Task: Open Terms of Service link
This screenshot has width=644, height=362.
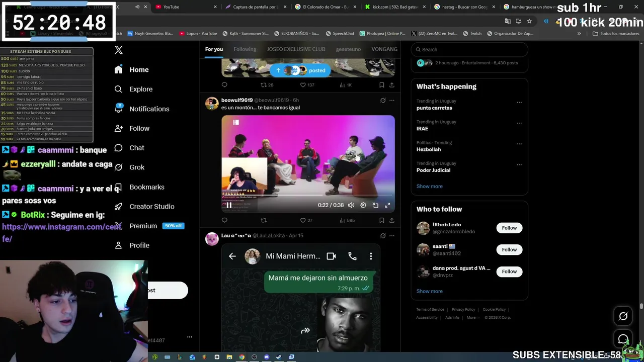Action: tap(430, 310)
